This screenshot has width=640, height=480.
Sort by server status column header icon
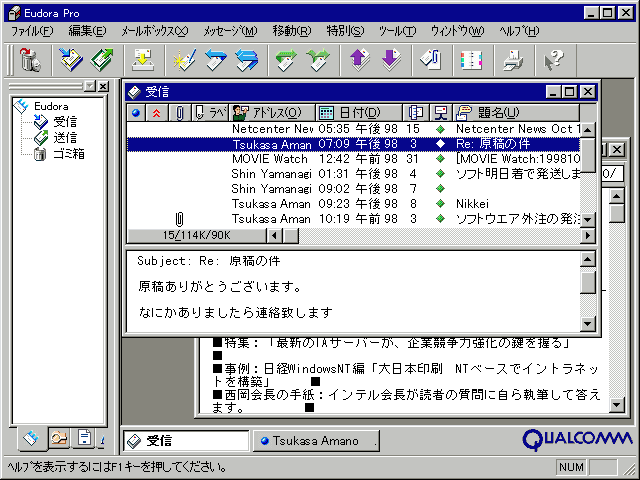click(441, 113)
